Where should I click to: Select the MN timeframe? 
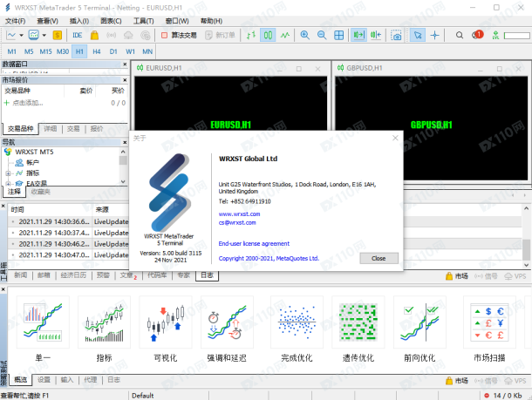click(x=147, y=51)
